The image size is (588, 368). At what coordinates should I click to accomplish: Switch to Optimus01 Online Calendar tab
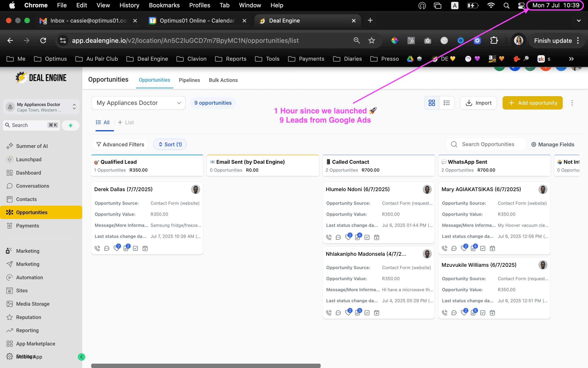coord(197,21)
